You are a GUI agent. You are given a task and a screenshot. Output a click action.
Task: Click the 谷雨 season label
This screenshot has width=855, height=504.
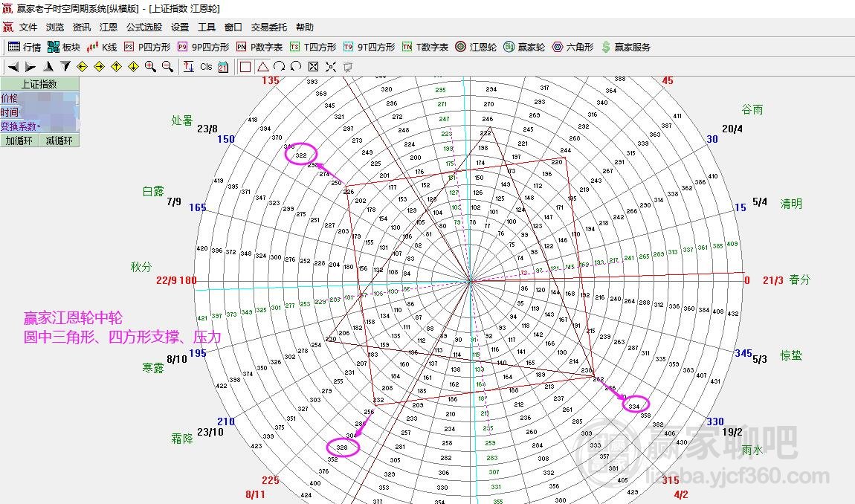752,109
